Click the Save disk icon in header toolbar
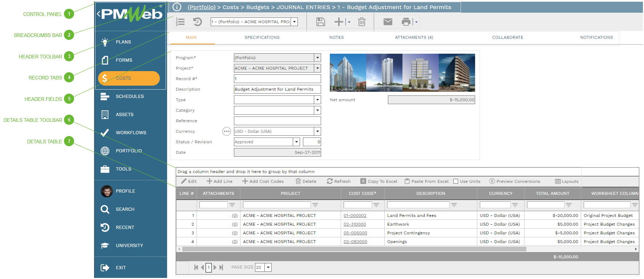 (320, 22)
